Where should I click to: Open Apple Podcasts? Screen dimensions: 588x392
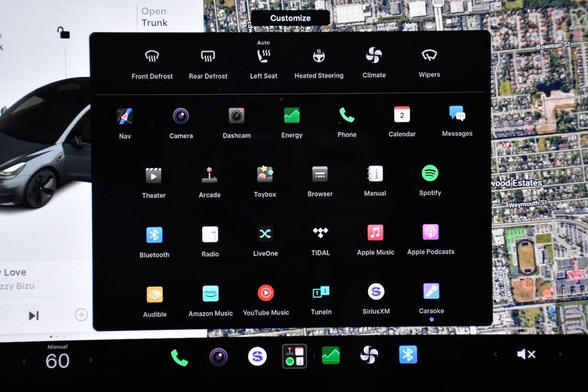(430, 239)
